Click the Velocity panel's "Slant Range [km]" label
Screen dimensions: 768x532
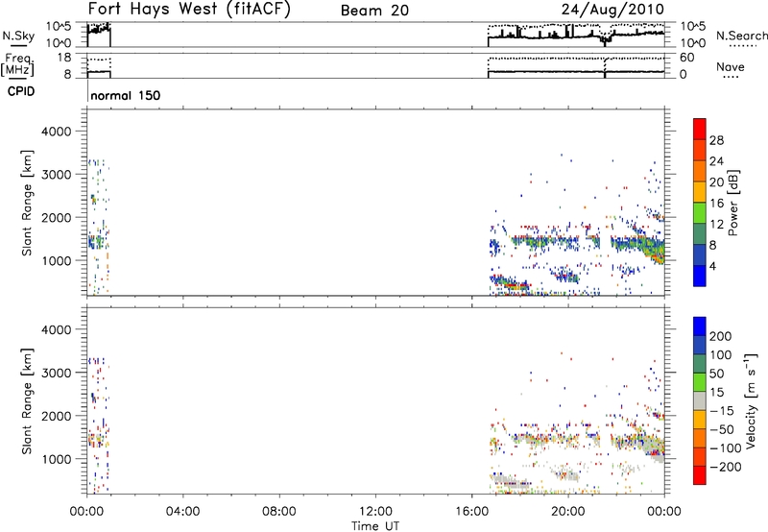click(27, 401)
